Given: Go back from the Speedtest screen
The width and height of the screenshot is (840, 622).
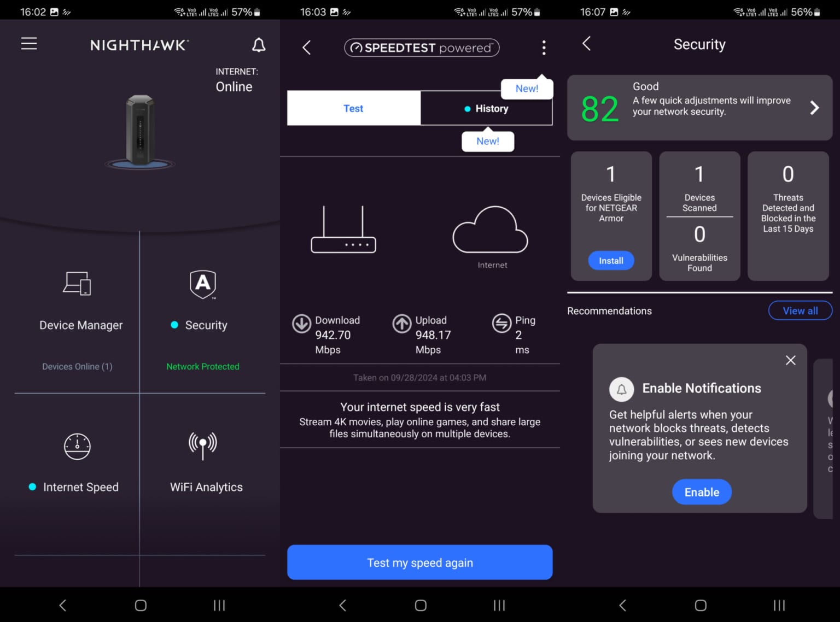Looking at the screenshot, I should (307, 48).
